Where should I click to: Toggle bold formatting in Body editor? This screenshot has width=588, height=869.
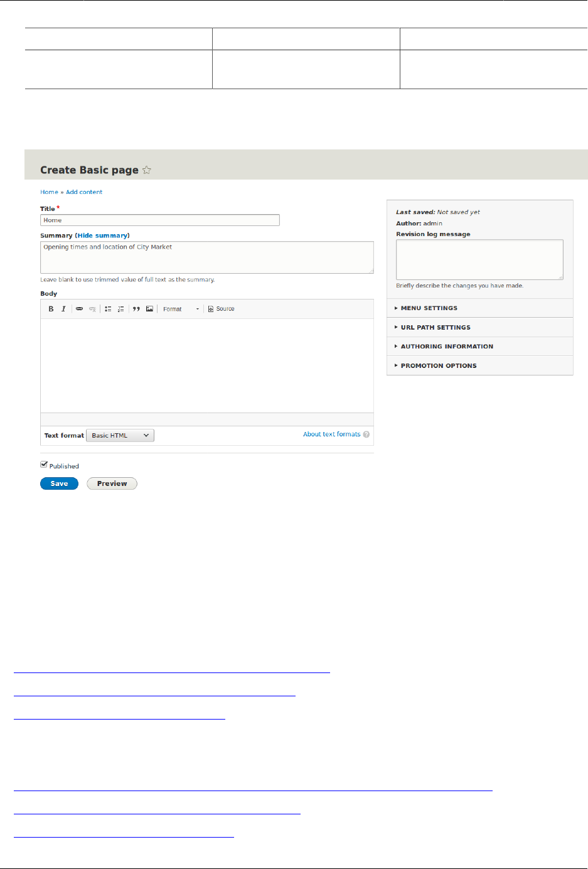pyautogui.click(x=51, y=309)
